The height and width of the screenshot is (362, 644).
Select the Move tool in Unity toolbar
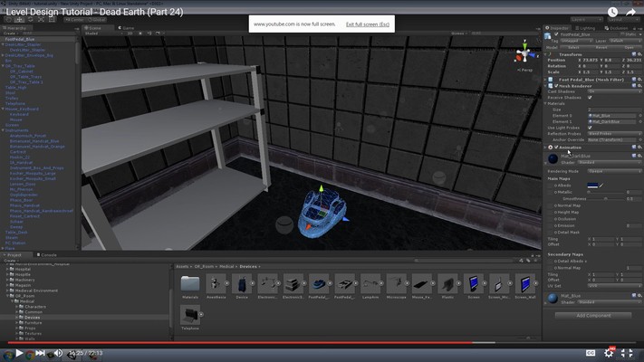point(19,19)
